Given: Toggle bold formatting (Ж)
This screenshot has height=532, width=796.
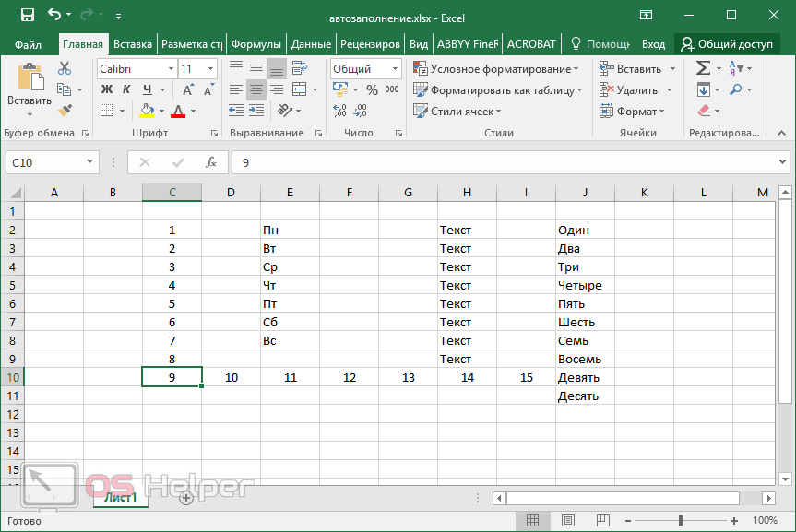Looking at the screenshot, I should coord(106,89).
